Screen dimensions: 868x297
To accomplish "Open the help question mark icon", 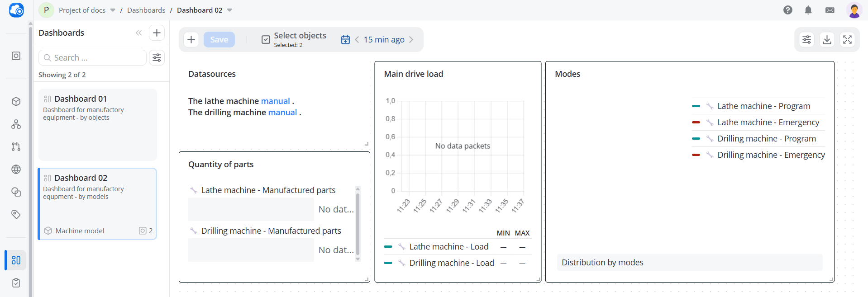I will coord(788,10).
